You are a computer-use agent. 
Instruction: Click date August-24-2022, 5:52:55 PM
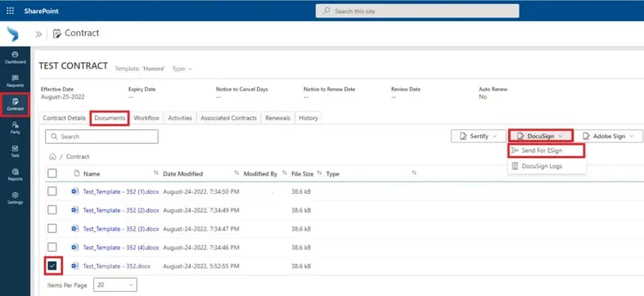coord(201,266)
